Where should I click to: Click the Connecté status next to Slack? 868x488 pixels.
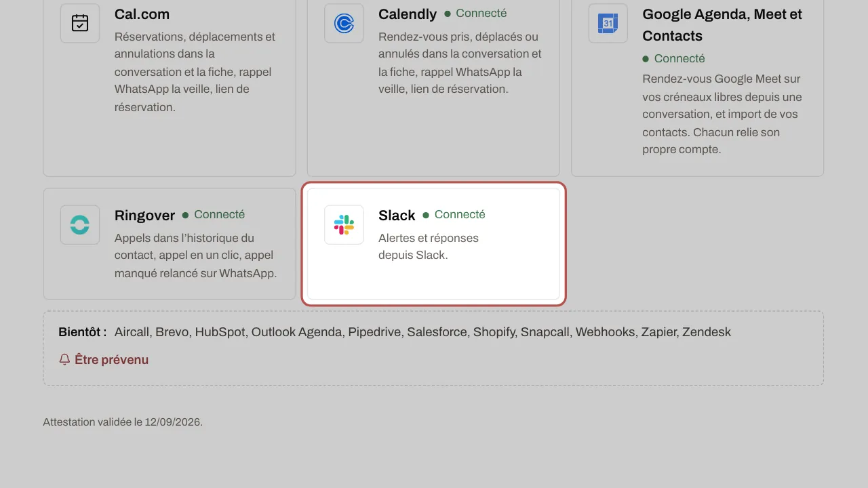454,215
